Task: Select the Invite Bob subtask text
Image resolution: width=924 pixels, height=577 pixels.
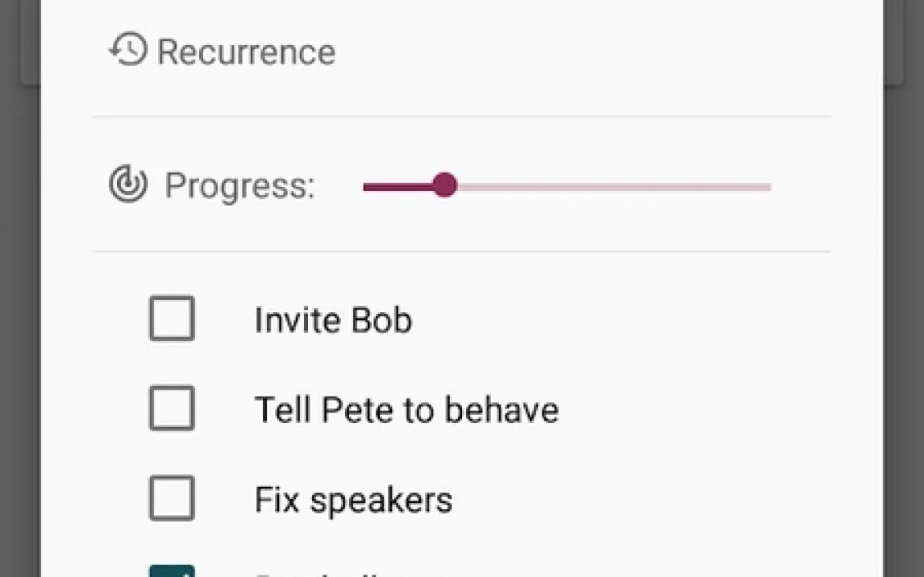Action: pyautogui.click(x=333, y=320)
